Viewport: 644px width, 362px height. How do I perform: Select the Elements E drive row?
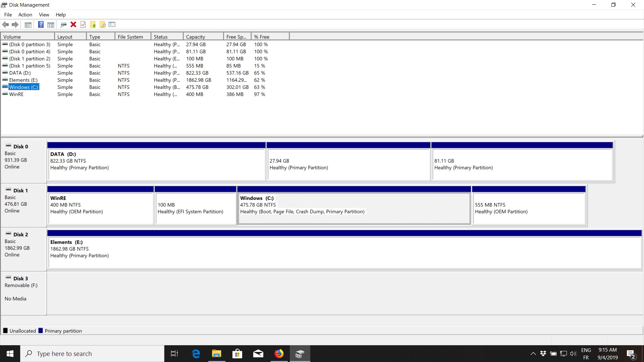pyautogui.click(x=23, y=80)
